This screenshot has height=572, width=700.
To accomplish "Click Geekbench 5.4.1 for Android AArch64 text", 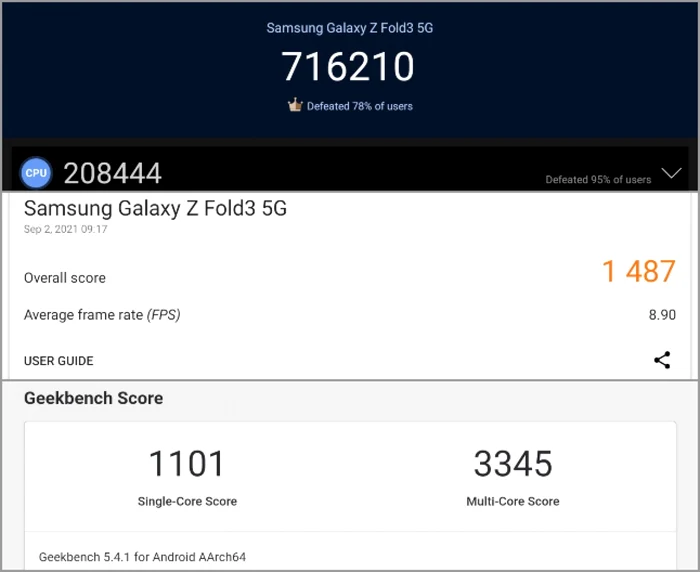I will (142, 557).
